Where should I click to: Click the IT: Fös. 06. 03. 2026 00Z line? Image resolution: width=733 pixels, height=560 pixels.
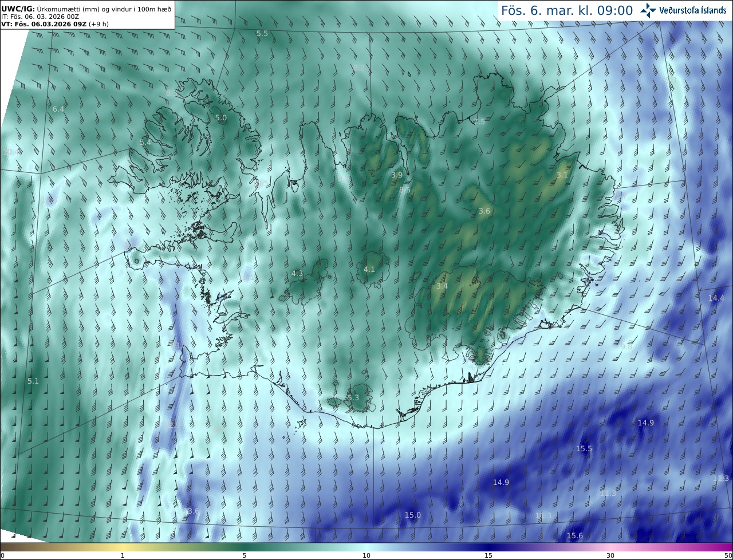(x=40, y=17)
